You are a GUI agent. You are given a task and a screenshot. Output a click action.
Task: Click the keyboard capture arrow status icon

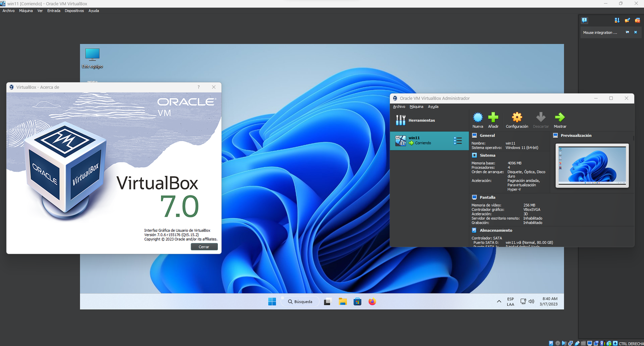(x=615, y=343)
